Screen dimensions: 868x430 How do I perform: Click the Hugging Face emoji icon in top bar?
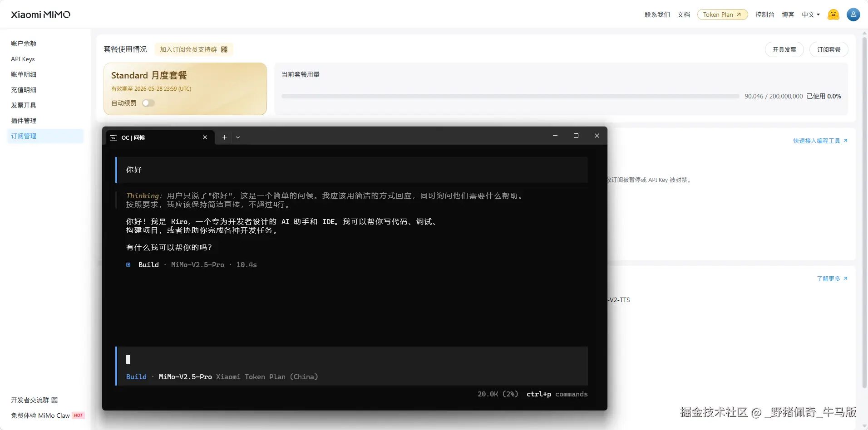[x=833, y=14]
